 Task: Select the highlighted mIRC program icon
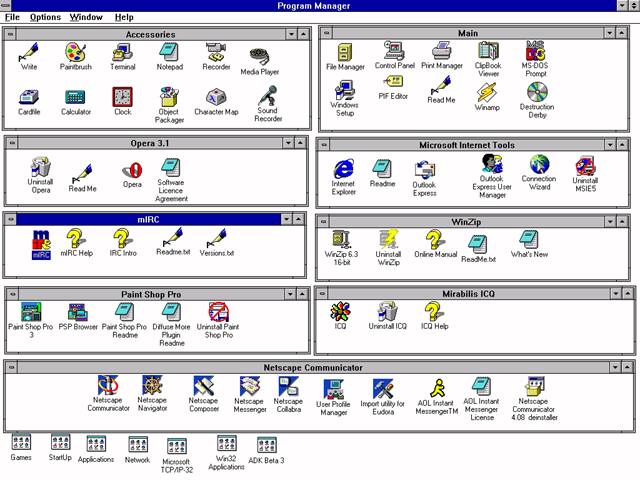coord(41,240)
